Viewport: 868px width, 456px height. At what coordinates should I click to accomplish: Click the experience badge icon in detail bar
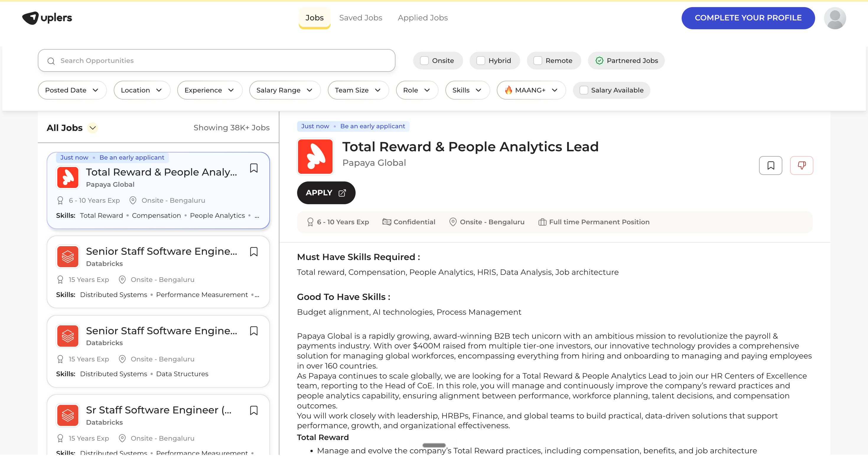[x=310, y=222]
